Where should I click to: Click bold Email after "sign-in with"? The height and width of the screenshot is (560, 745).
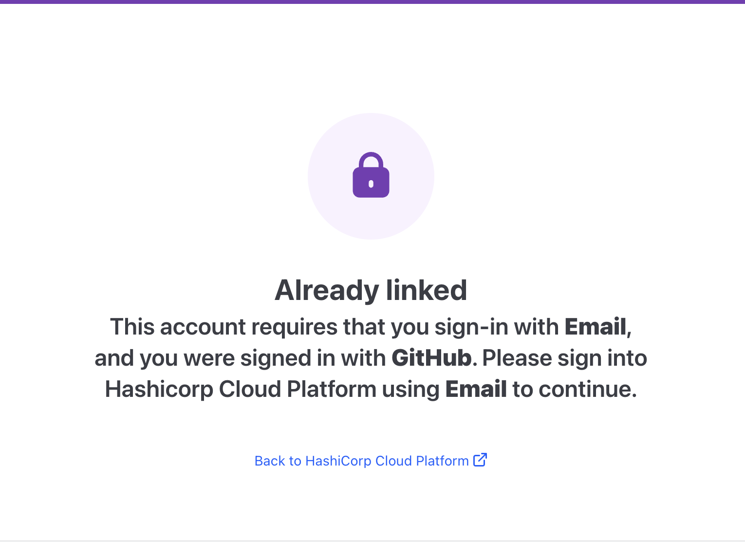[x=595, y=327]
